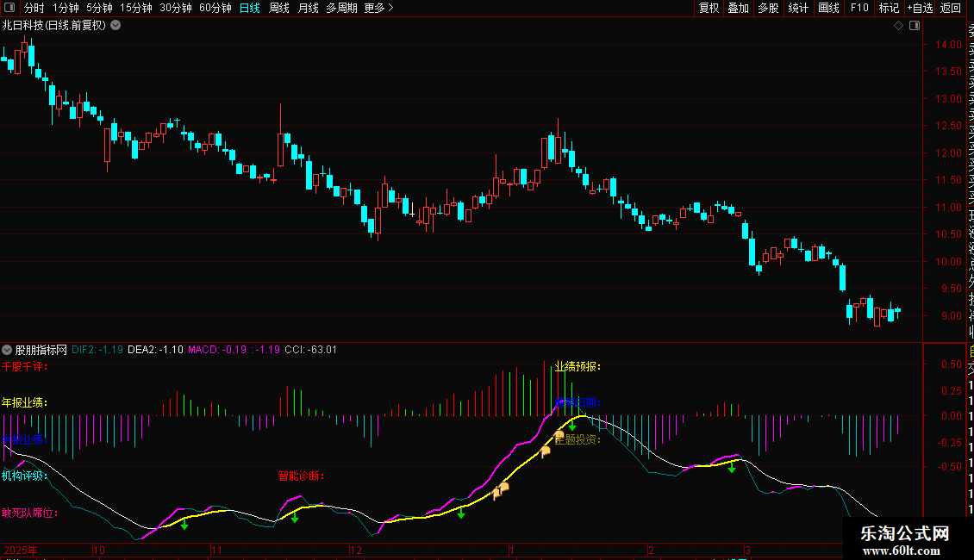Switch to 分时 intraday view
The image size is (974, 560).
coord(34,8)
